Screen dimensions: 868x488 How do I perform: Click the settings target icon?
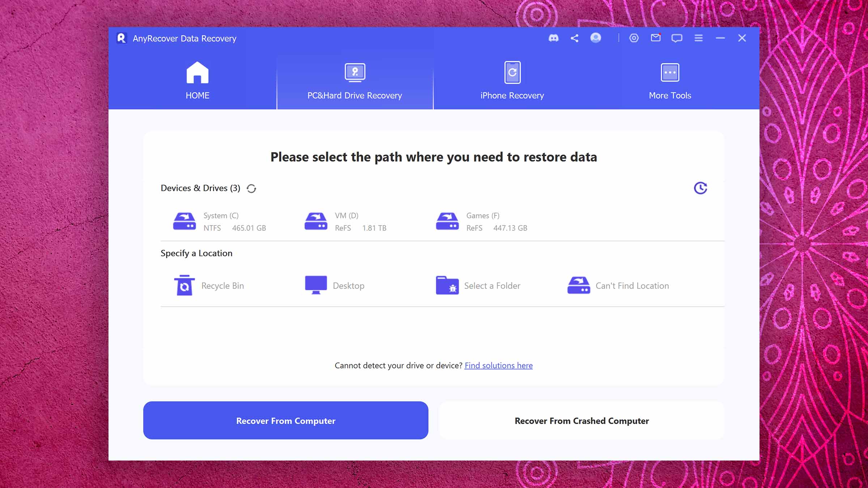click(634, 38)
